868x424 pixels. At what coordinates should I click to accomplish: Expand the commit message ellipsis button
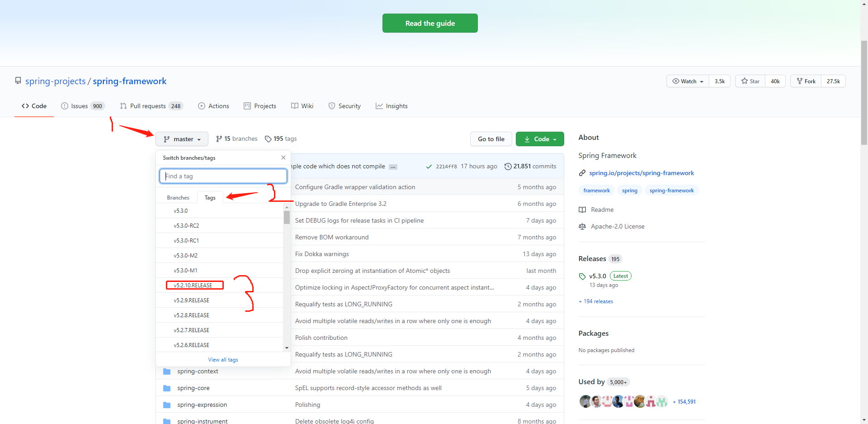393,167
